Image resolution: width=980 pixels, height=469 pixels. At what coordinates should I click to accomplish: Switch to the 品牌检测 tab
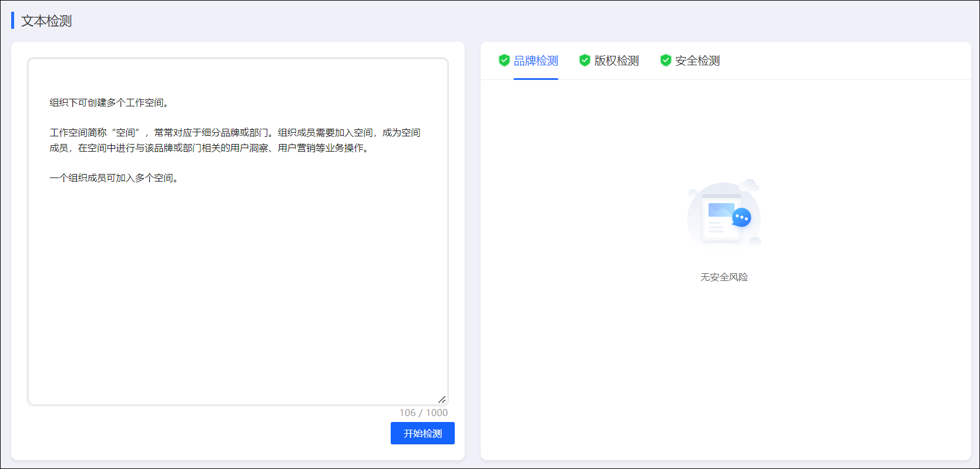(536, 61)
